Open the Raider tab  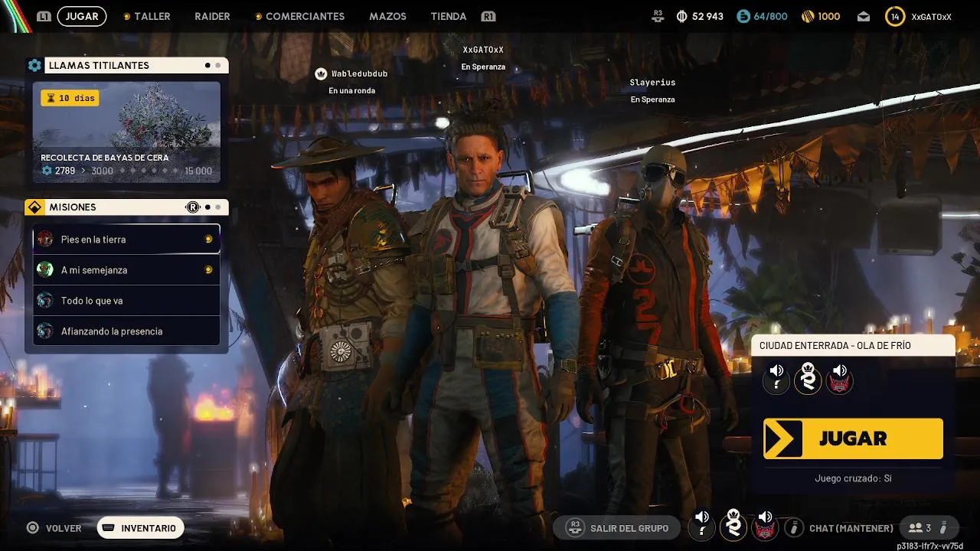pyautogui.click(x=212, y=16)
